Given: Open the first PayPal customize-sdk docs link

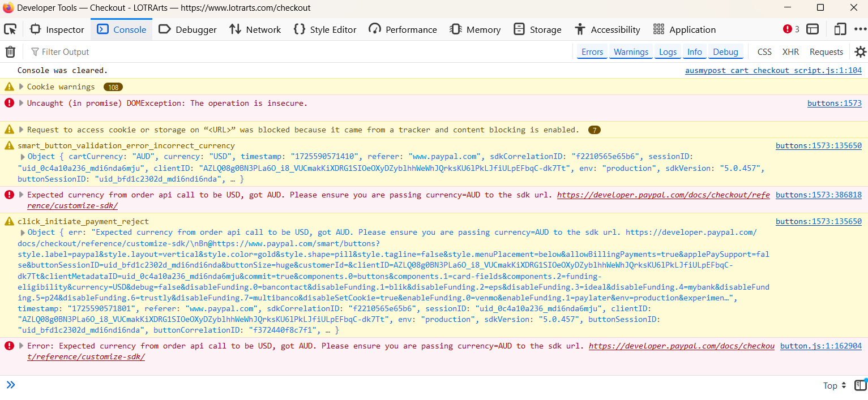Looking at the screenshot, I should click(663, 195).
